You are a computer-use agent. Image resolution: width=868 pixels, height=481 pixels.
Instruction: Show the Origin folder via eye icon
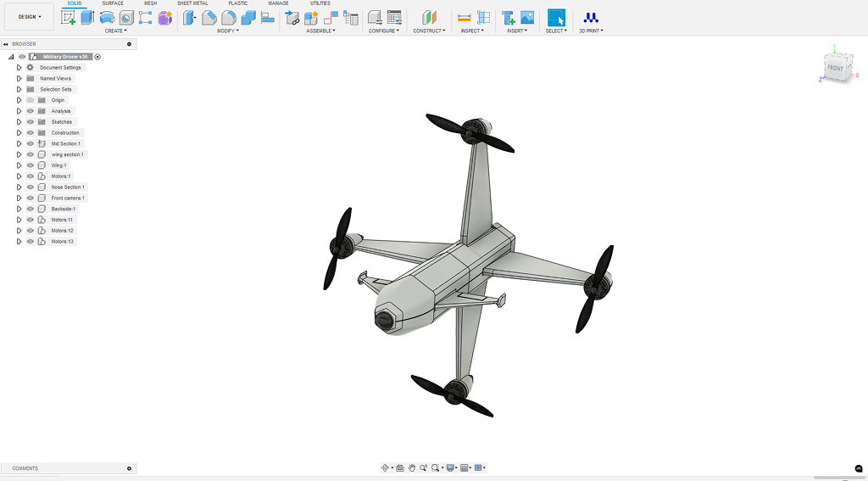pyautogui.click(x=31, y=100)
